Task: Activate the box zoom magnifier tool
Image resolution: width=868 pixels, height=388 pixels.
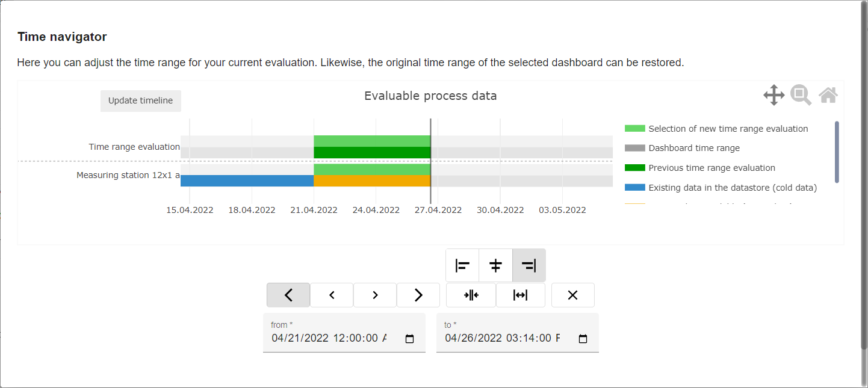Action: point(801,95)
